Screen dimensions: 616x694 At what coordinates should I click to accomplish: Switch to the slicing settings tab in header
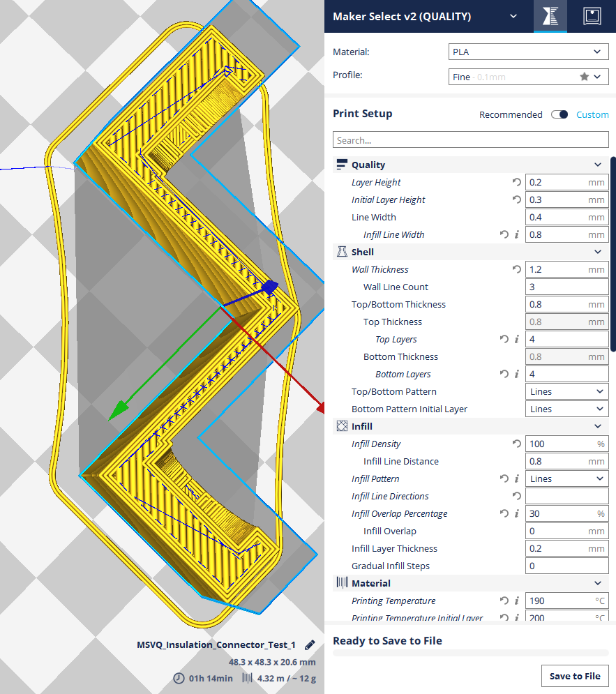click(550, 16)
